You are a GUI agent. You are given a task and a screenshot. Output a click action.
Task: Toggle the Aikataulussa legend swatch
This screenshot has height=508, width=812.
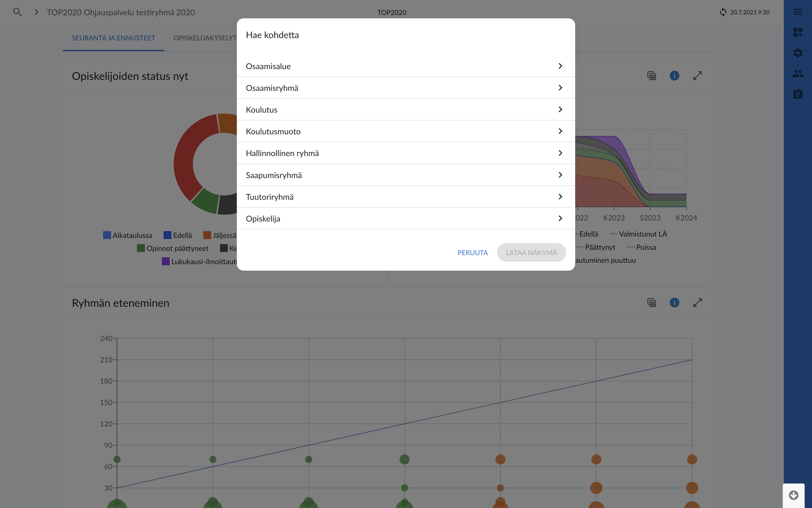107,235
